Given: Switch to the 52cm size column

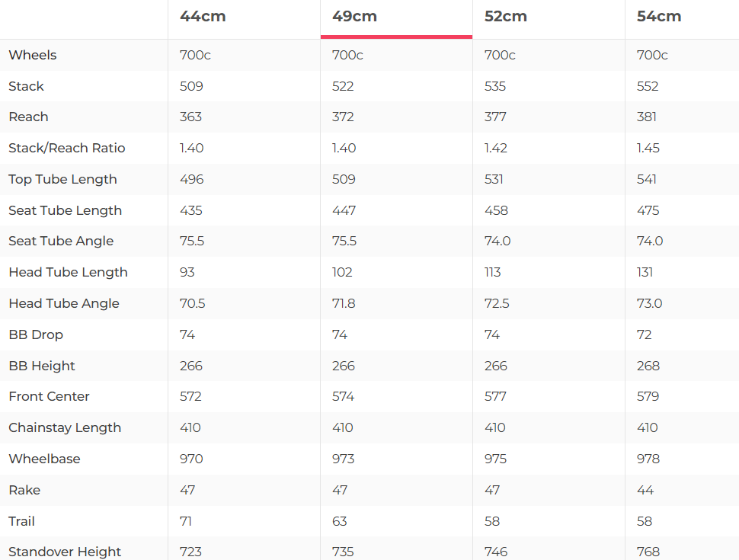Looking at the screenshot, I should click(x=506, y=17).
